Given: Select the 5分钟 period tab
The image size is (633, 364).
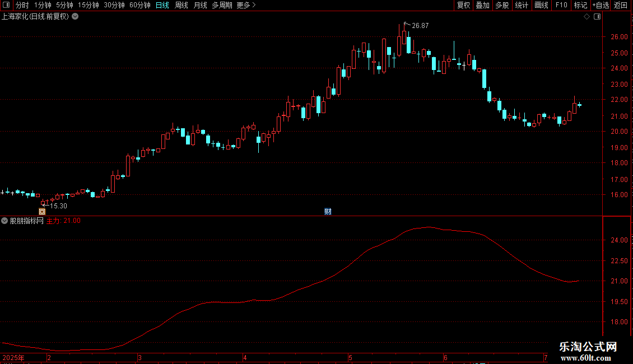Looking at the screenshot, I should coord(64,5).
